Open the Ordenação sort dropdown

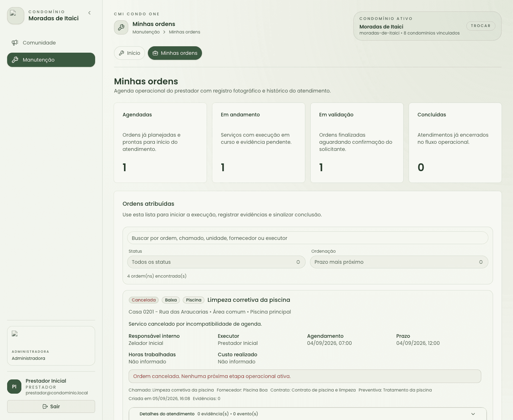click(x=399, y=262)
